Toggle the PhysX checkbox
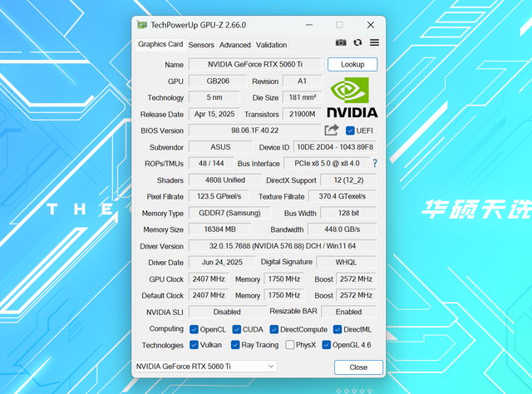 (290, 345)
